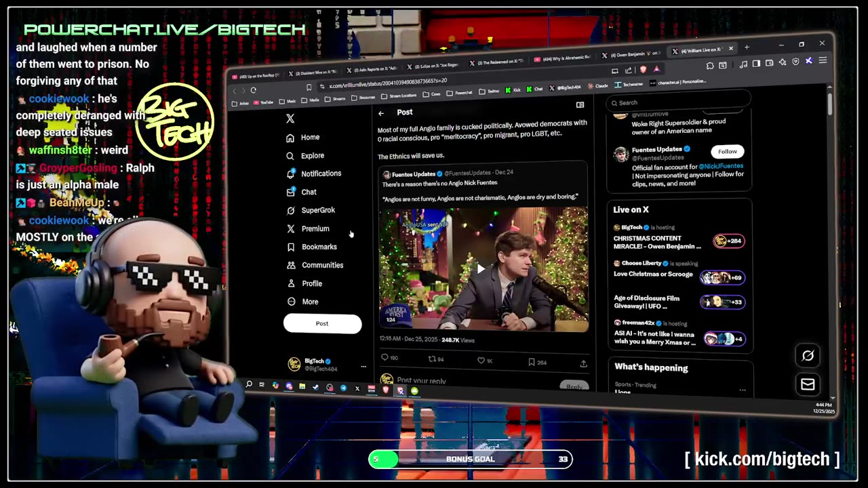This screenshot has height=488, width=868.
Task: Open the extensions puzzle icon
Action: (710, 66)
